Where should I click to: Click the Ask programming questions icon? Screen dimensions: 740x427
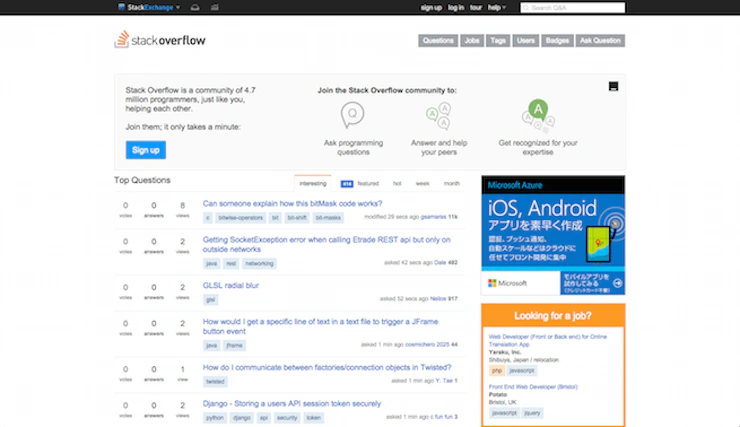[352, 116]
